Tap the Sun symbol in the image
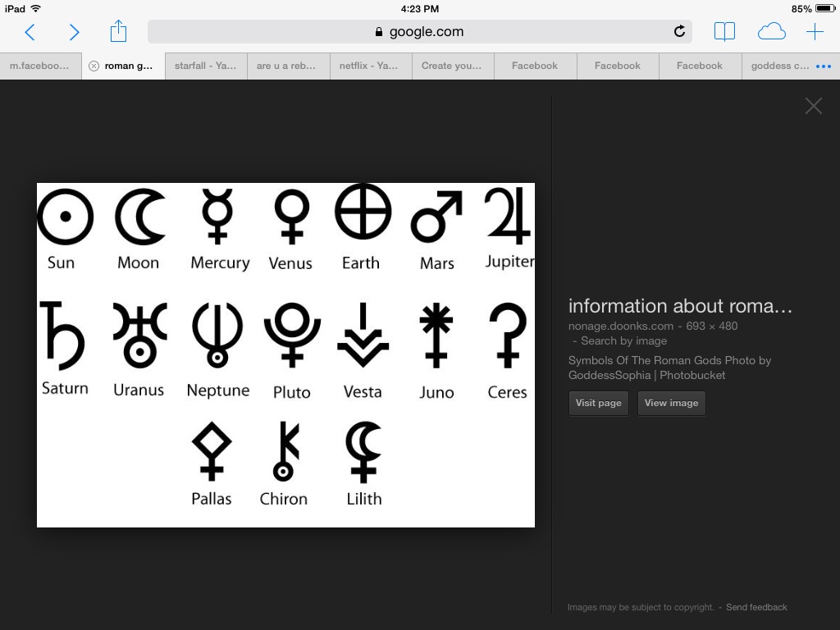This screenshot has height=630, width=840. [66, 217]
